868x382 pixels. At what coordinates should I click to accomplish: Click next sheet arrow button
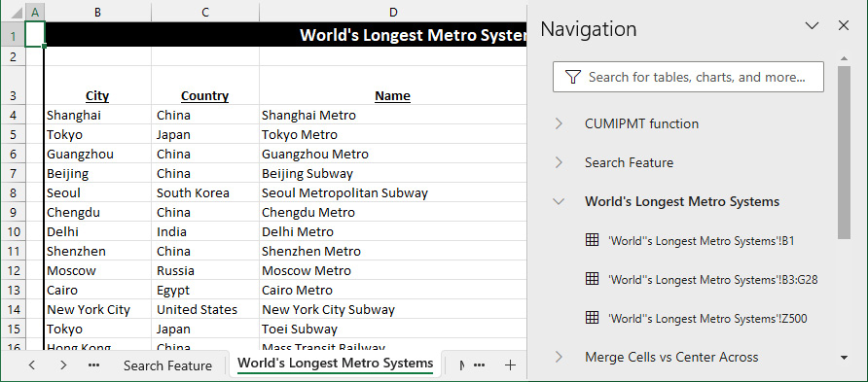[x=63, y=365]
